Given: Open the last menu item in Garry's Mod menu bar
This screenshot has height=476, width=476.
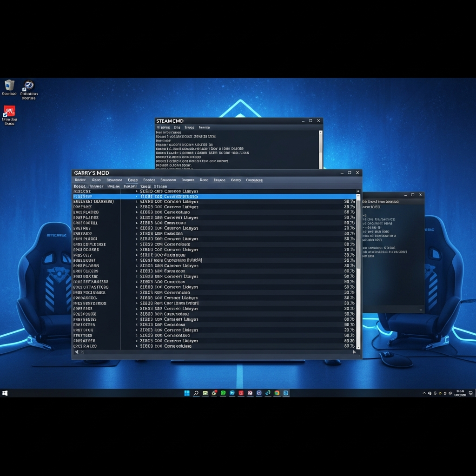Looking at the screenshot, I should click(254, 180).
